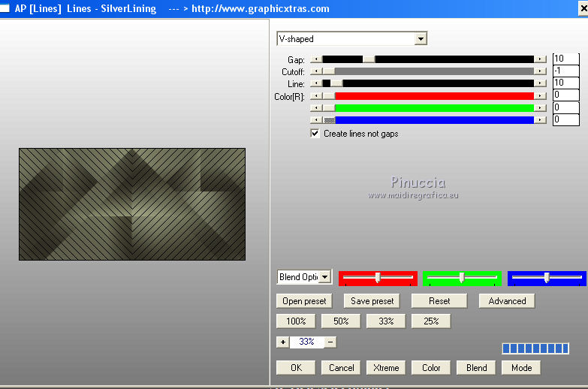Click the minus zoom-out icon
The height and width of the screenshot is (389, 588).
[330, 342]
